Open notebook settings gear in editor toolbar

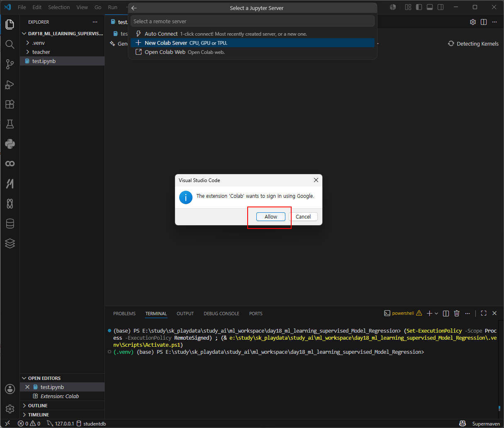click(x=473, y=22)
